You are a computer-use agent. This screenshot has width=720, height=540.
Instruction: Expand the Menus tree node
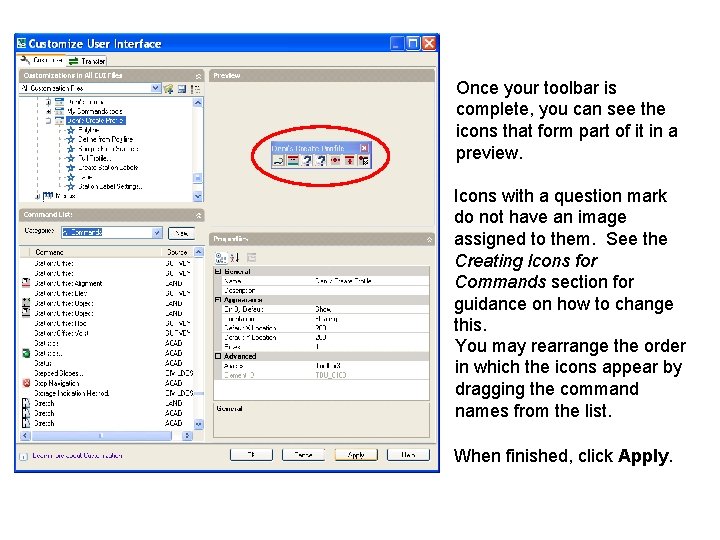click(38, 197)
